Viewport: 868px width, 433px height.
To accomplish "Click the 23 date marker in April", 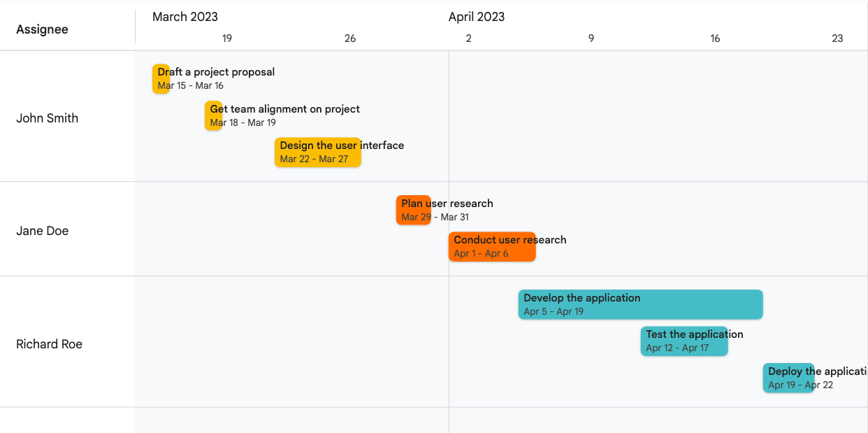I will coord(837,38).
